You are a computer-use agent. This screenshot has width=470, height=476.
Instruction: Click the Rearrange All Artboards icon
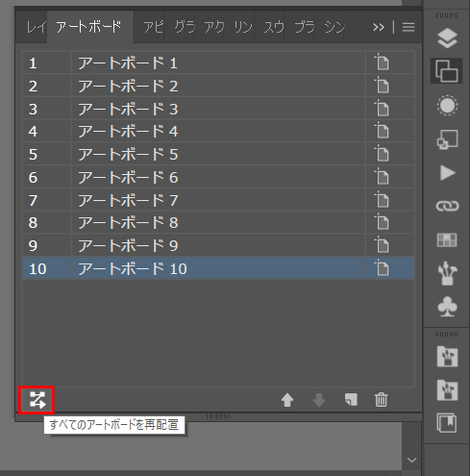(x=37, y=400)
